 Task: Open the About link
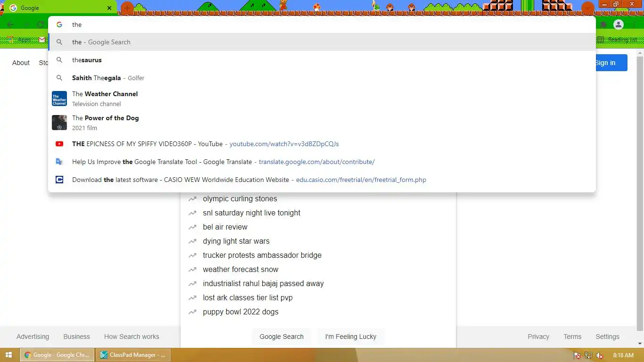coord(21,63)
